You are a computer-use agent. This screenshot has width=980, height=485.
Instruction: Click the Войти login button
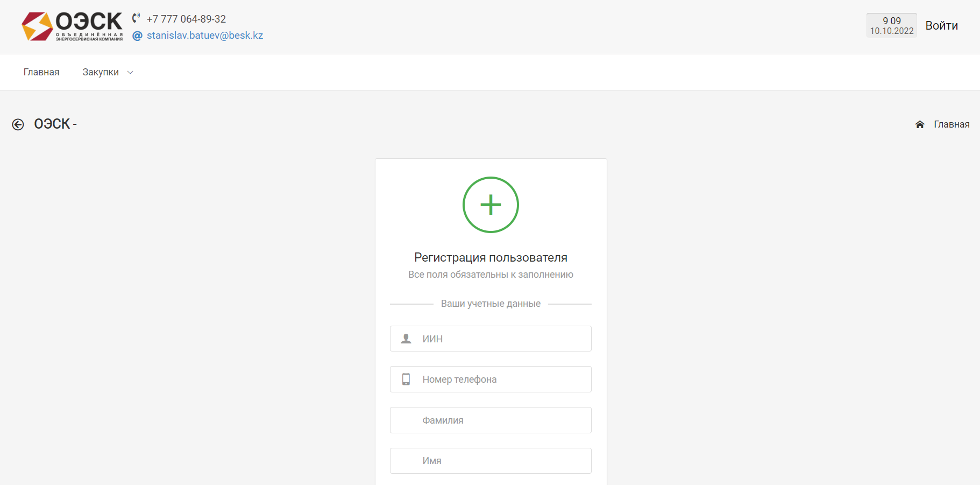[x=941, y=26]
